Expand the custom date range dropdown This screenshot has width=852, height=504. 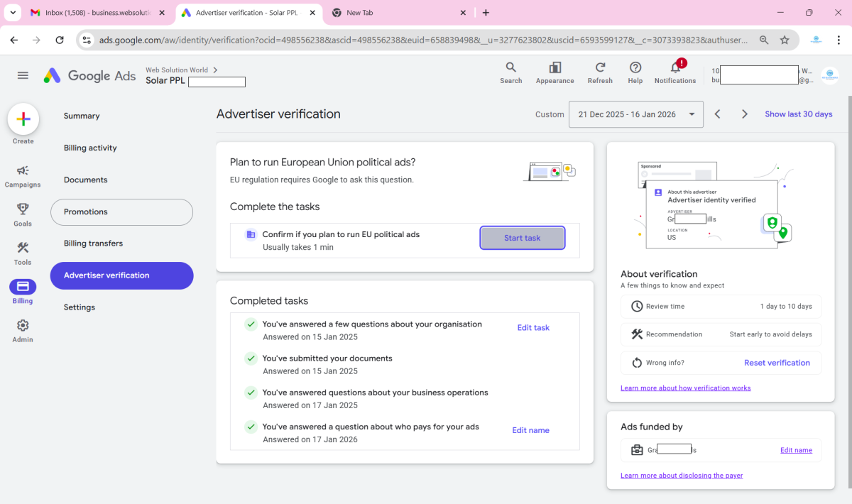635,114
